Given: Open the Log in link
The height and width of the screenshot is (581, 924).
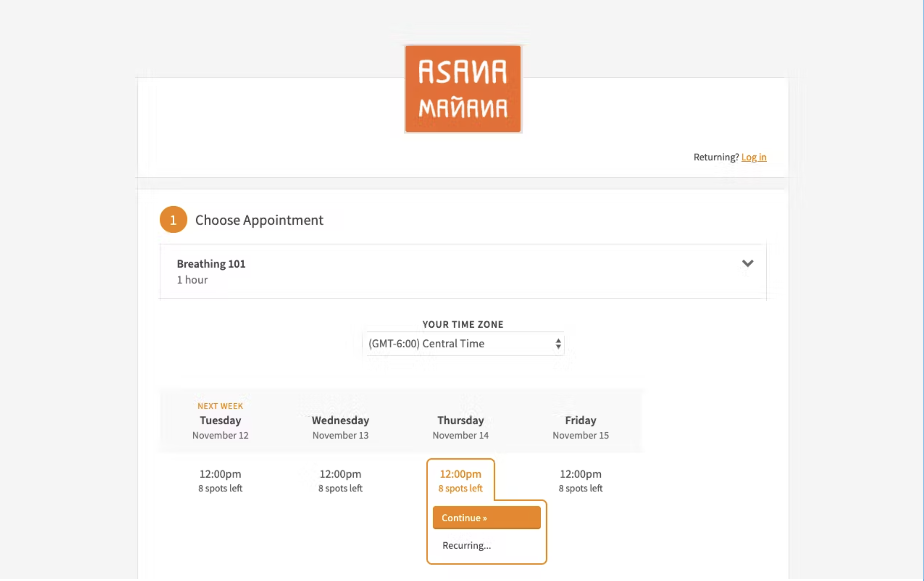Looking at the screenshot, I should [754, 157].
